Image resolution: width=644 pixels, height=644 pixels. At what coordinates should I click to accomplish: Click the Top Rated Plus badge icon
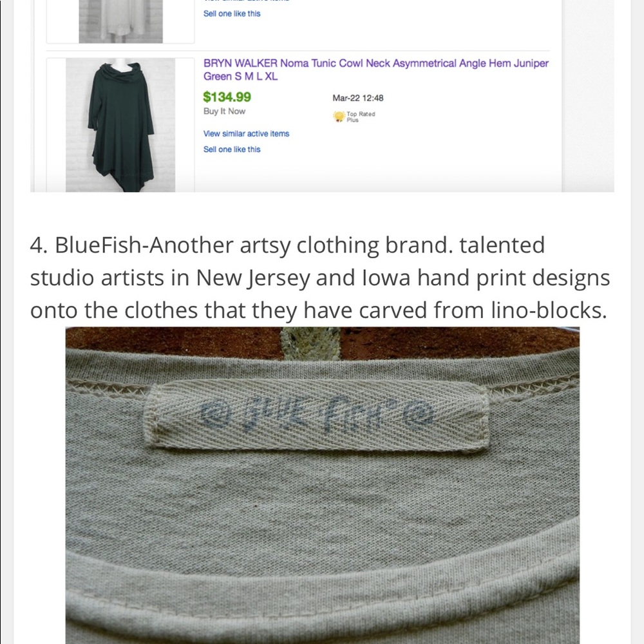pos(339,117)
